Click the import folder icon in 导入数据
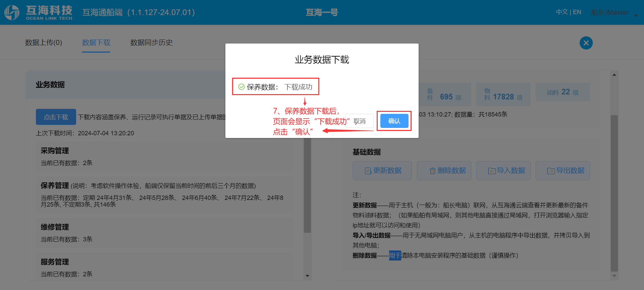The width and height of the screenshot is (644, 290). tap(492, 171)
